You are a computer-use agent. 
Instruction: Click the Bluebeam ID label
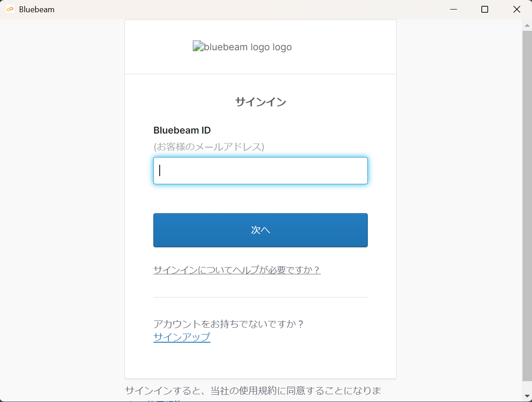[x=182, y=130]
